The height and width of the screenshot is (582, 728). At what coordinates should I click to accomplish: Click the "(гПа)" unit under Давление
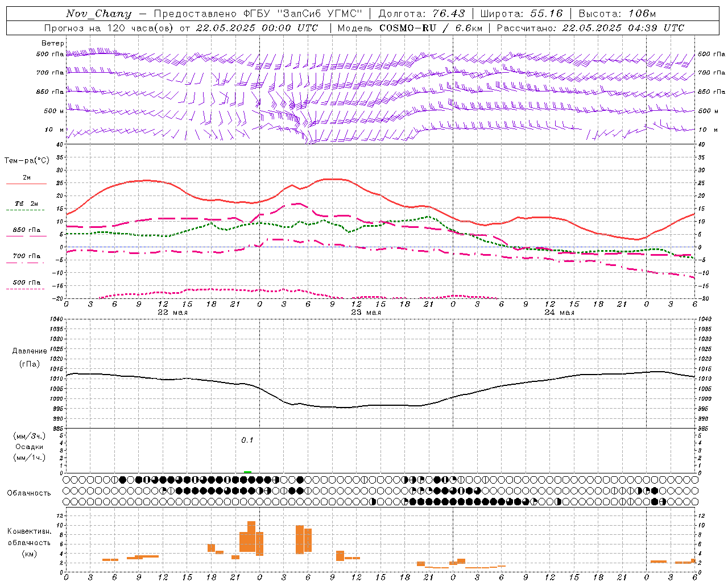(30, 364)
